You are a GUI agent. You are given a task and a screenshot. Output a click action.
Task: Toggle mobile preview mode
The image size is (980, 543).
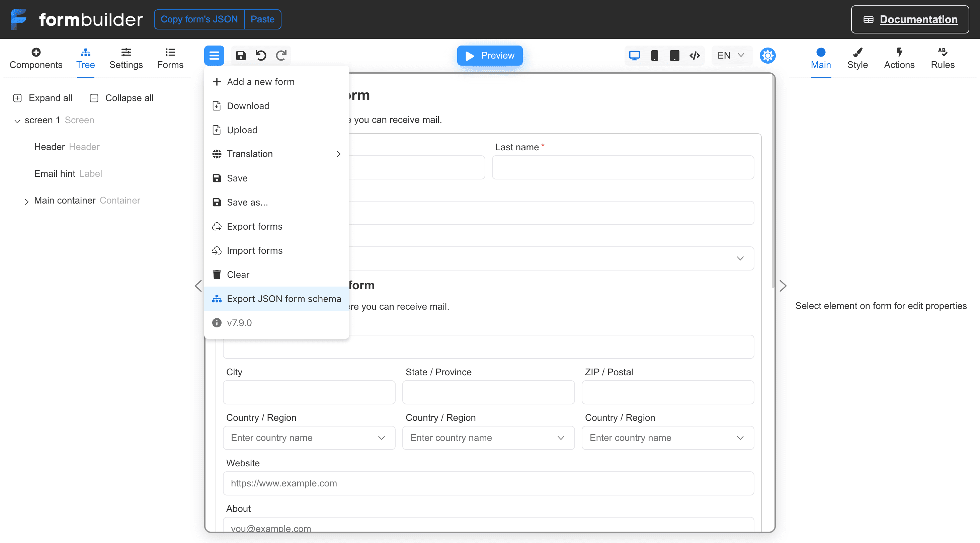pyautogui.click(x=655, y=55)
